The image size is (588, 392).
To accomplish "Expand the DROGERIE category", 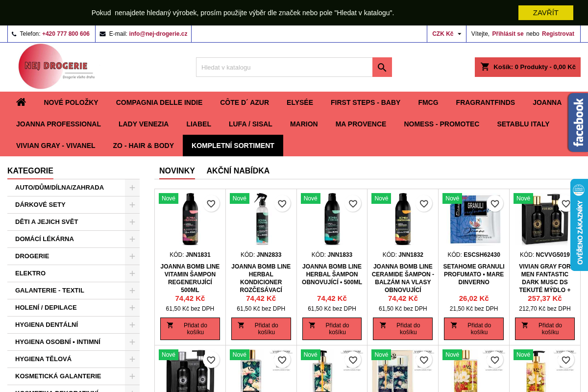I will (x=132, y=256).
